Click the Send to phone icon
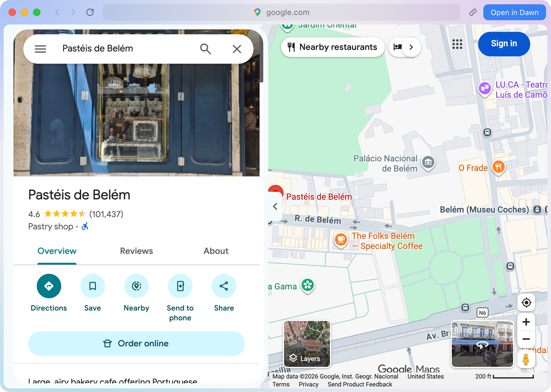 tap(180, 286)
